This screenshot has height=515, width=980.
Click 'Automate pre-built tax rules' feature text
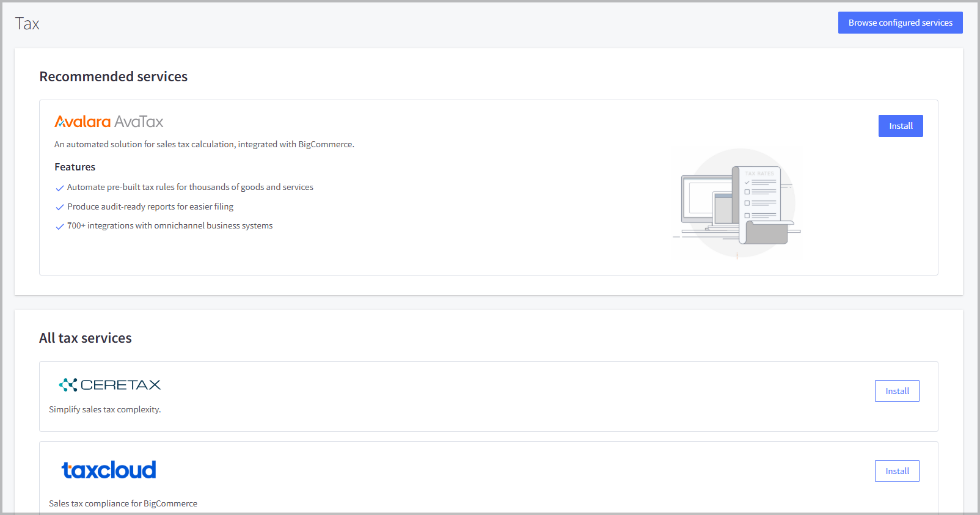[190, 187]
